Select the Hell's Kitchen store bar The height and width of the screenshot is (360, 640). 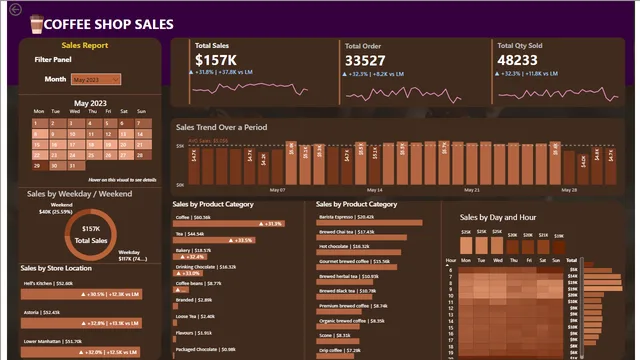pos(82,294)
